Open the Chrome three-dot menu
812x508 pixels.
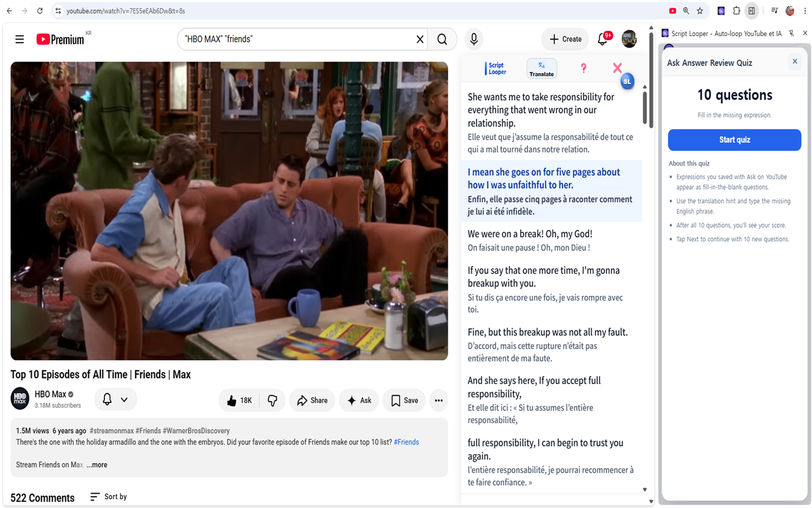[x=804, y=11]
